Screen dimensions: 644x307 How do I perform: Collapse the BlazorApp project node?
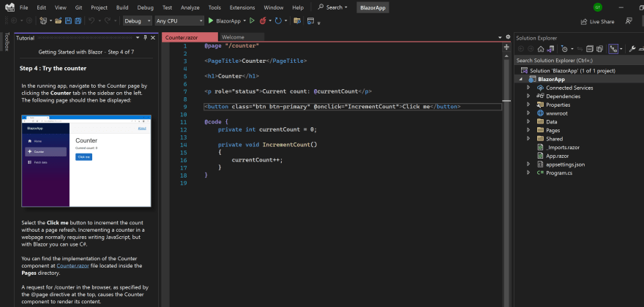point(522,79)
